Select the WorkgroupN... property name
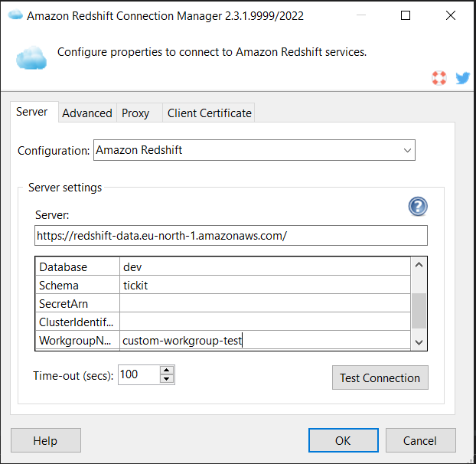The image size is (476, 464). (x=78, y=340)
